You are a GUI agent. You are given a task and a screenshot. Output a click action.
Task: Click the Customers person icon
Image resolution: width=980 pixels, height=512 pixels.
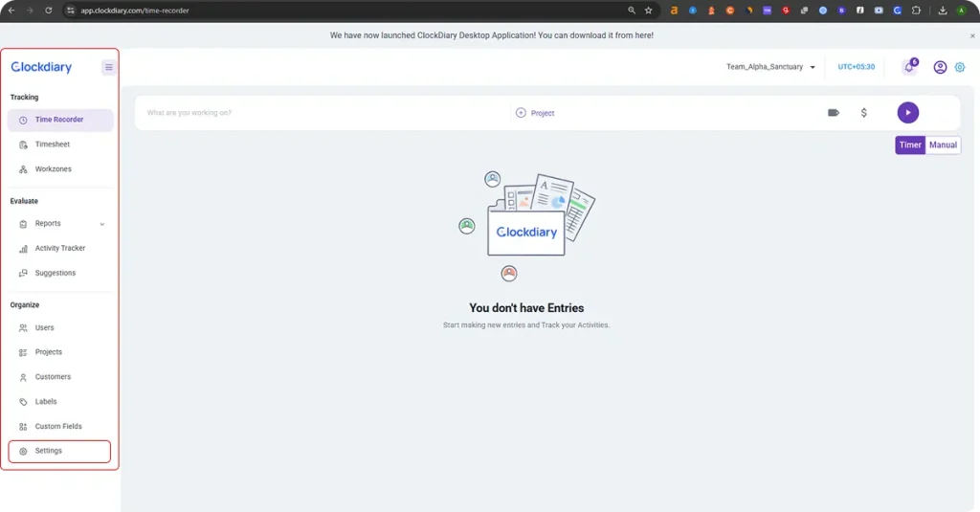point(23,378)
